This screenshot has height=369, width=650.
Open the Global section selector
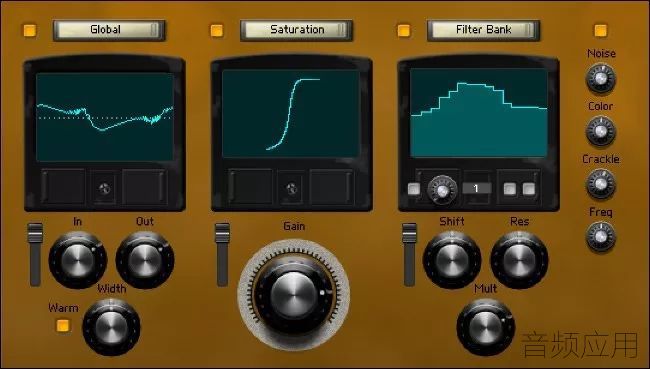click(109, 30)
